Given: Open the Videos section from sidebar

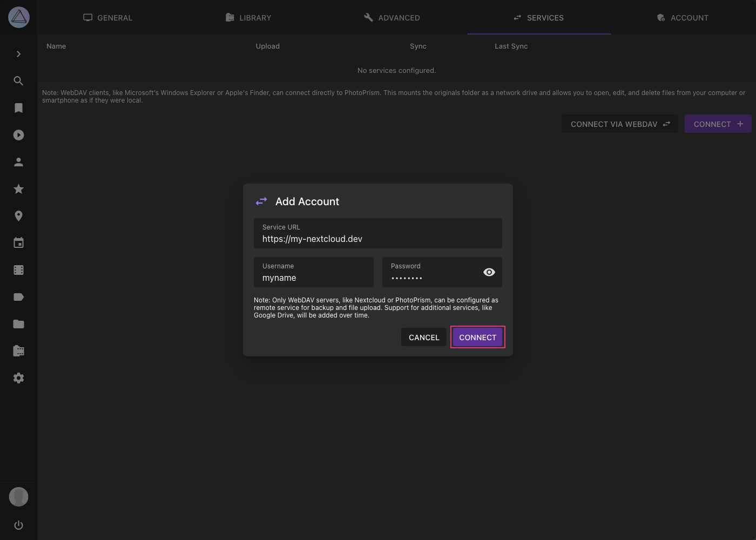Looking at the screenshot, I should (x=18, y=135).
